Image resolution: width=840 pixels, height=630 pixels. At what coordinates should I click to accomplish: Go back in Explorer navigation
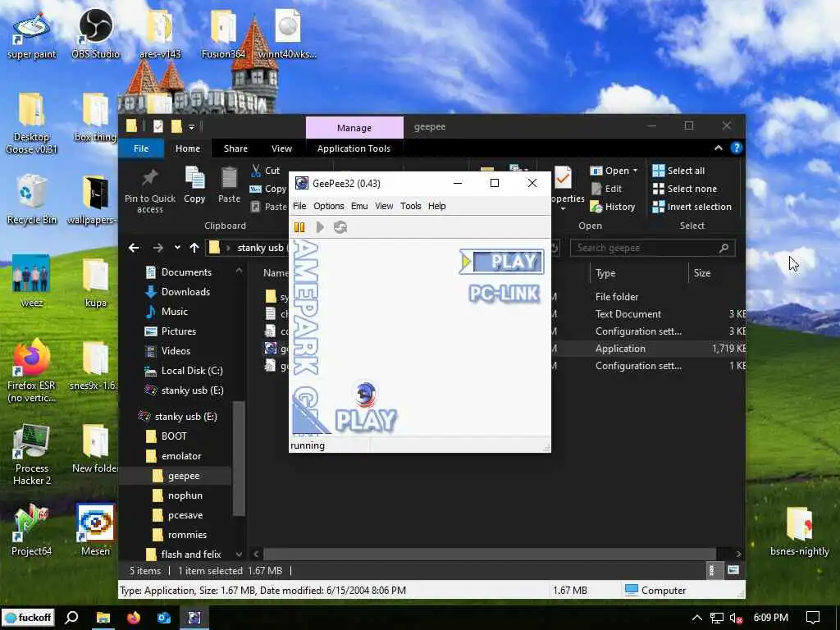tap(134, 248)
